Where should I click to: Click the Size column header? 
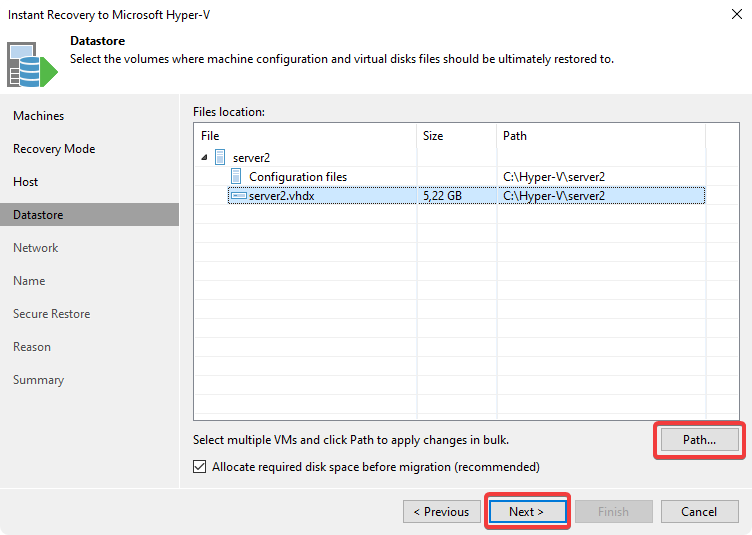(456, 136)
